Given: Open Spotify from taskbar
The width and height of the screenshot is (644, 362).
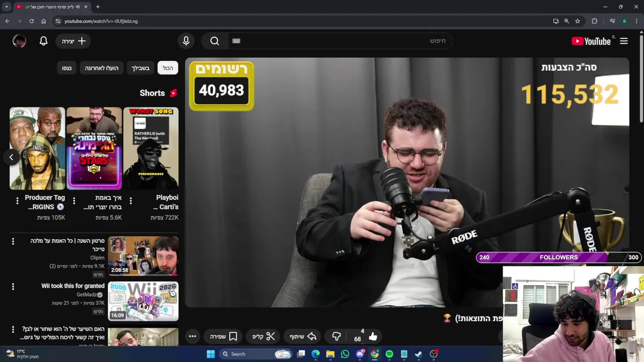Looking at the screenshot, I should tap(389, 354).
